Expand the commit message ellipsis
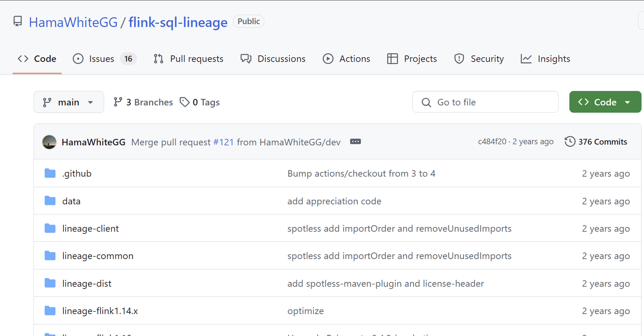Screen dimensions: 644x336 (356, 142)
